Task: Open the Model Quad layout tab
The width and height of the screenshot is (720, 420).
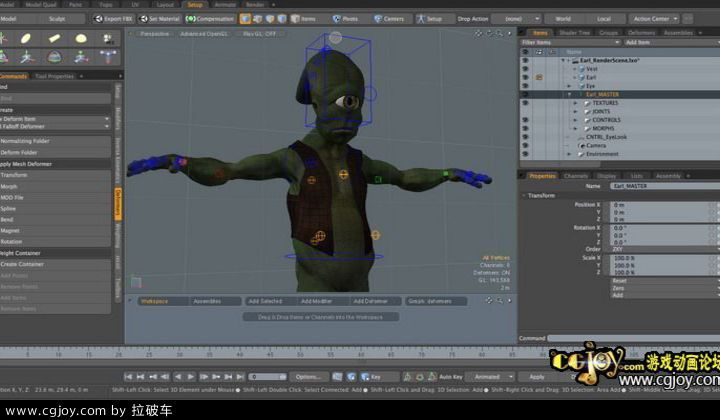Action: (41, 5)
